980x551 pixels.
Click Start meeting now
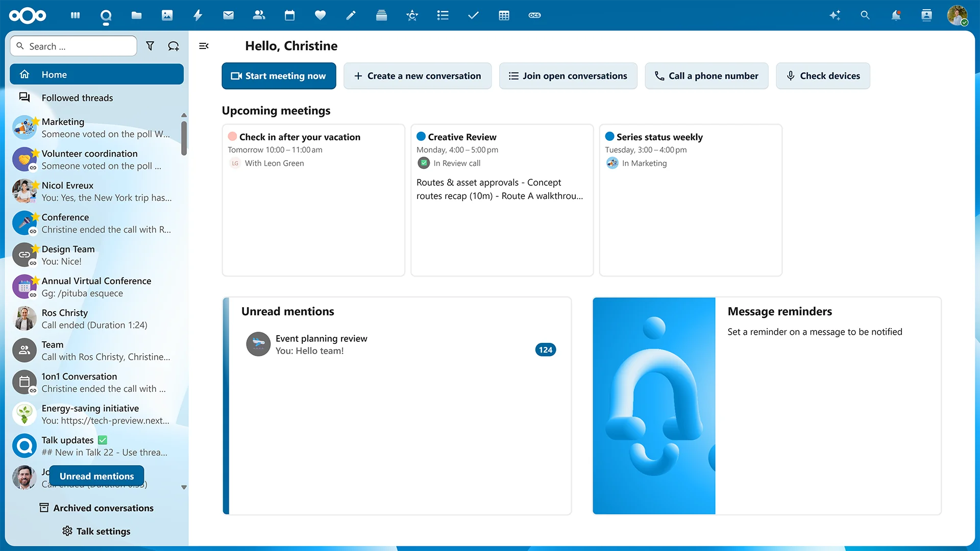point(279,76)
